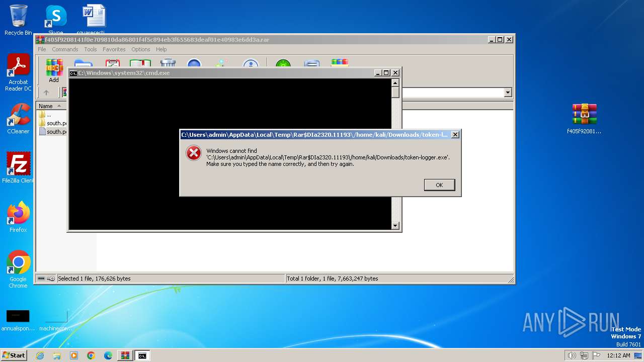This screenshot has width=644, height=362.
Task: Click the Wizard wand icon in WinRAR toolbar
Action: click(222, 63)
